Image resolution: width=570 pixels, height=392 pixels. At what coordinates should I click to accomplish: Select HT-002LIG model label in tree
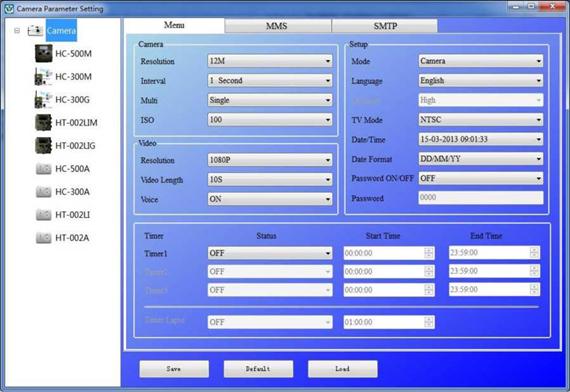pos(75,146)
